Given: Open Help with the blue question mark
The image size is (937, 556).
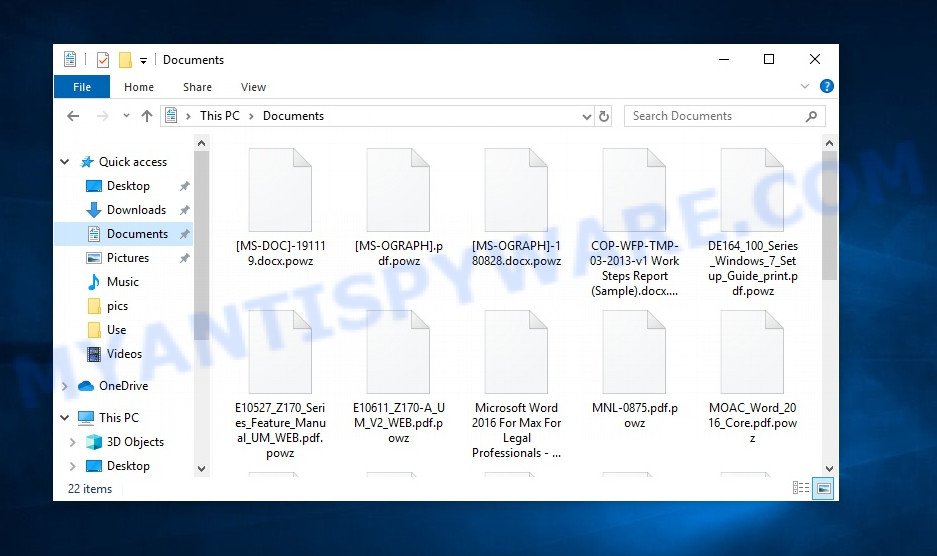Looking at the screenshot, I should (x=826, y=86).
